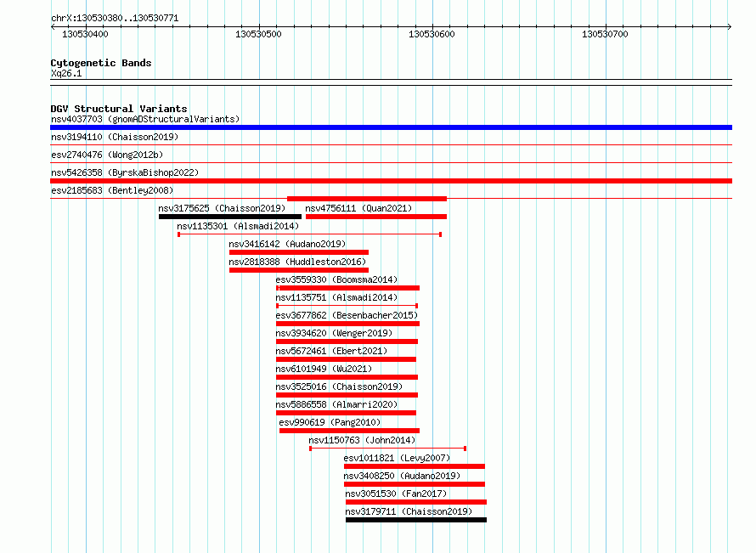Open esv1011821 (Levy2007) label
This screenshot has height=553, width=756.
pos(397,458)
